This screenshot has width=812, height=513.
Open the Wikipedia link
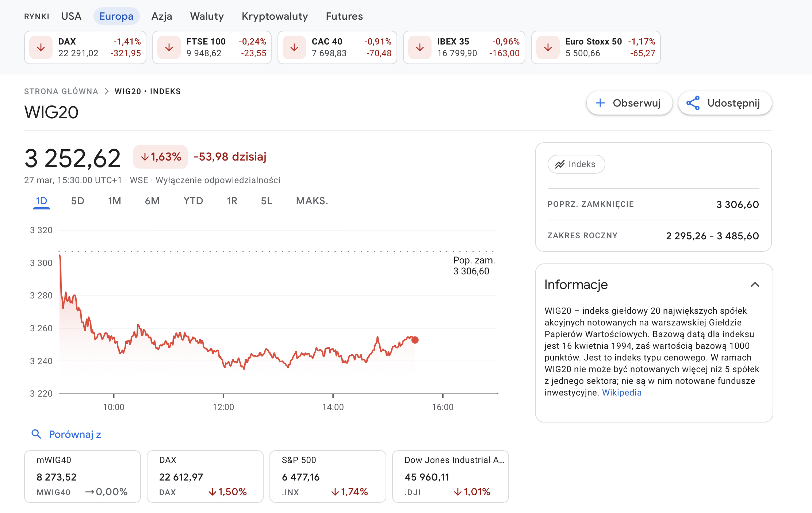pos(621,392)
